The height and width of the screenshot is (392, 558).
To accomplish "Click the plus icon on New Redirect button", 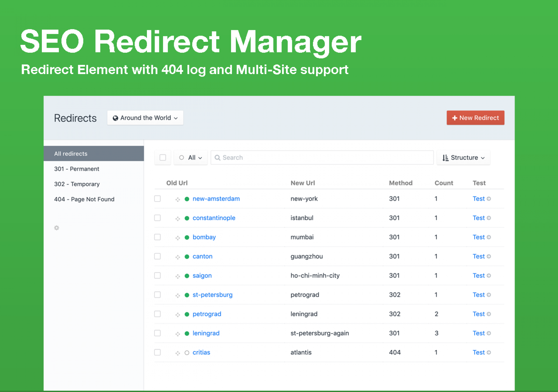I will [455, 118].
